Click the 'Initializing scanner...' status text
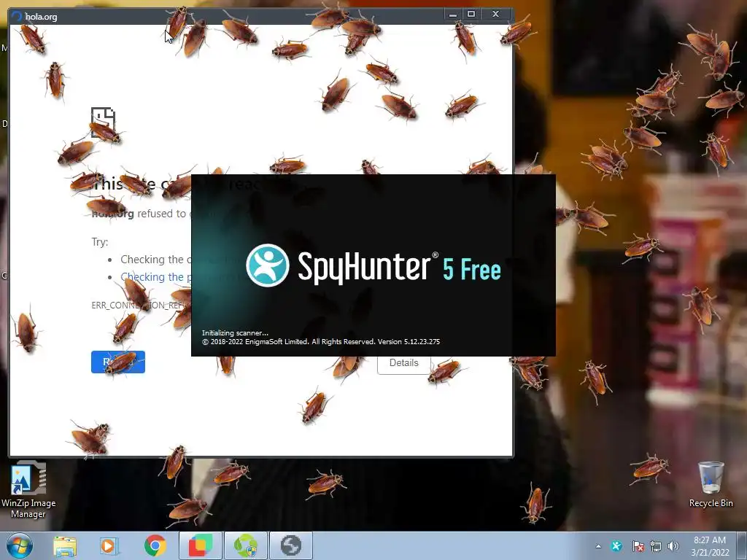This screenshot has width=747, height=560. click(235, 332)
